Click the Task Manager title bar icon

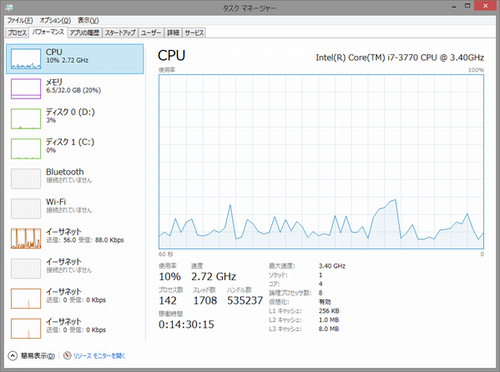[x=9, y=7]
